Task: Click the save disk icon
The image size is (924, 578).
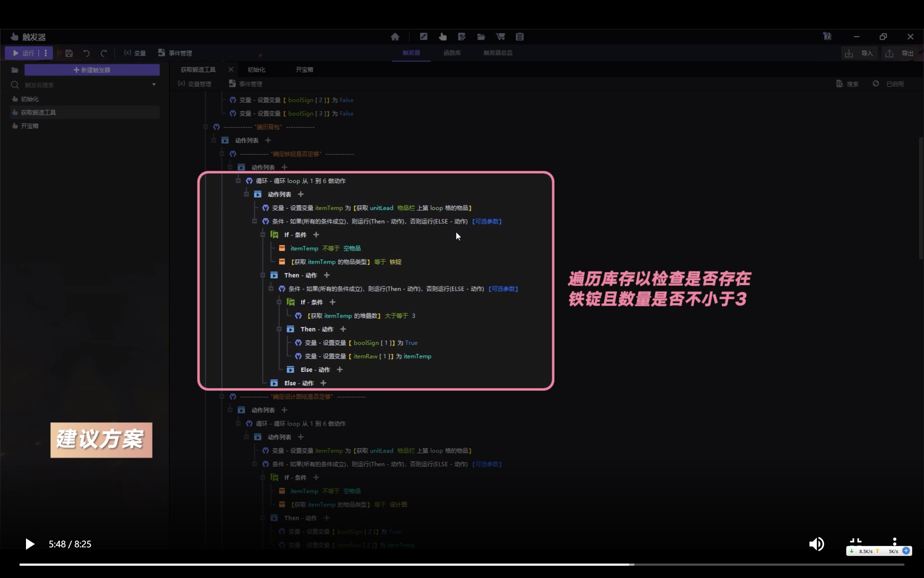Action: [x=69, y=53]
